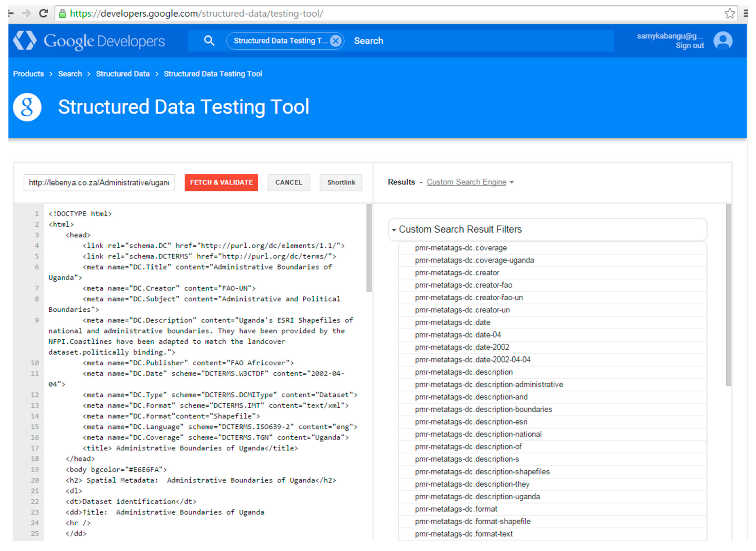Select pmr-metatags-dc.coverage row

pyautogui.click(x=552, y=248)
